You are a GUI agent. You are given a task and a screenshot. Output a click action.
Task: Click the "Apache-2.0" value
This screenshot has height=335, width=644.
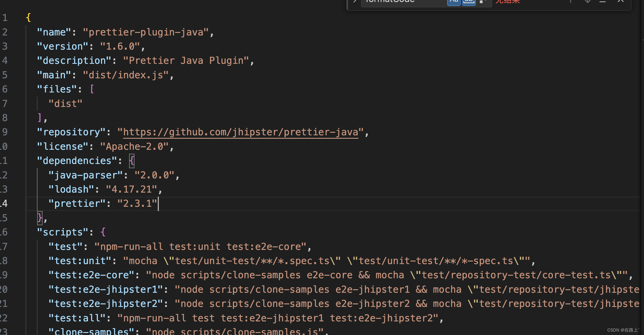click(134, 147)
